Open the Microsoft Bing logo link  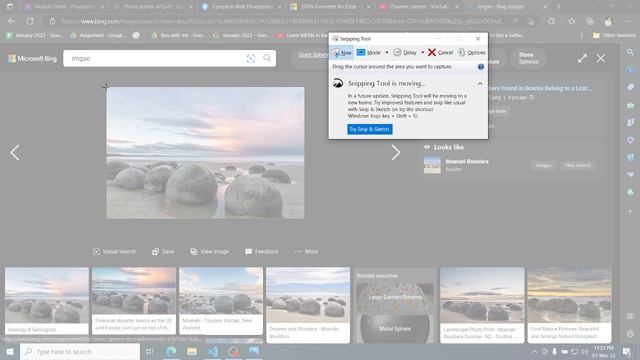click(x=33, y=59)
